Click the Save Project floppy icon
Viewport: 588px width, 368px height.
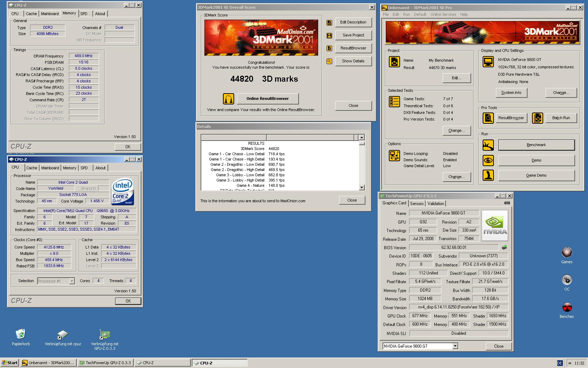coord(329,35)
